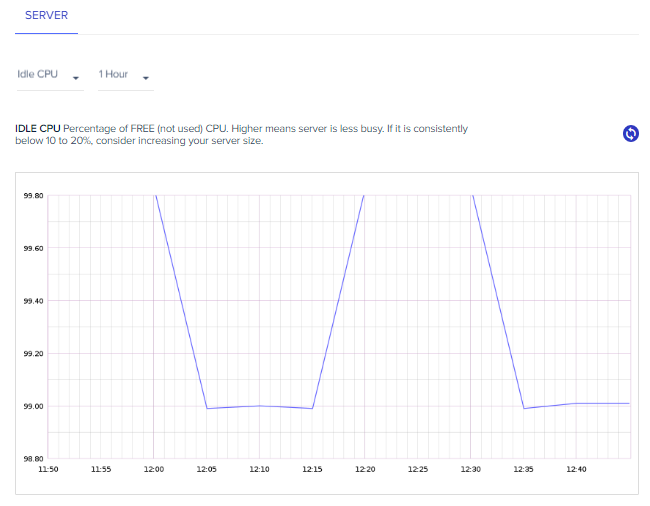Viewport: 650px width, 506px height.
Task: Open the Idle CPU metric dropdown
Action: click(x=50, y=75)
